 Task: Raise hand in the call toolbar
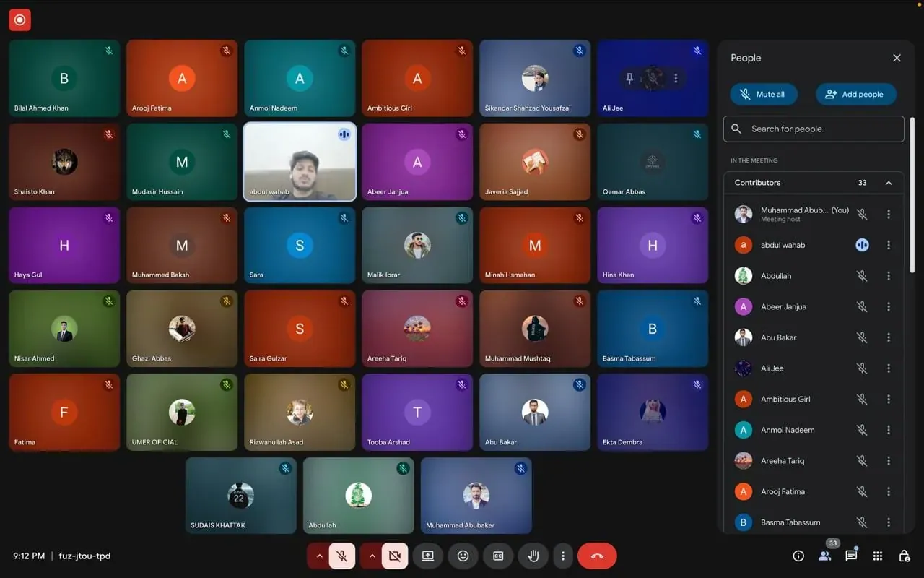tap(533, 556)
